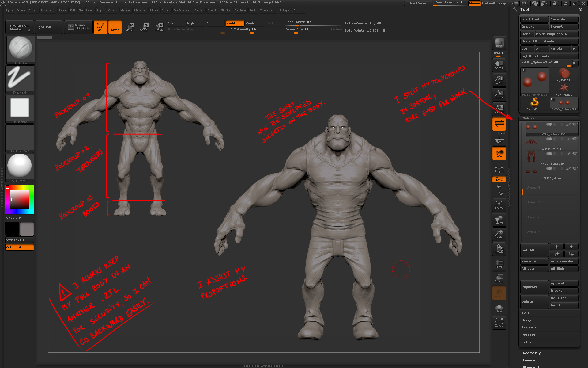
Task: Click the Xpose icon
Action: [x=499, y=322]
